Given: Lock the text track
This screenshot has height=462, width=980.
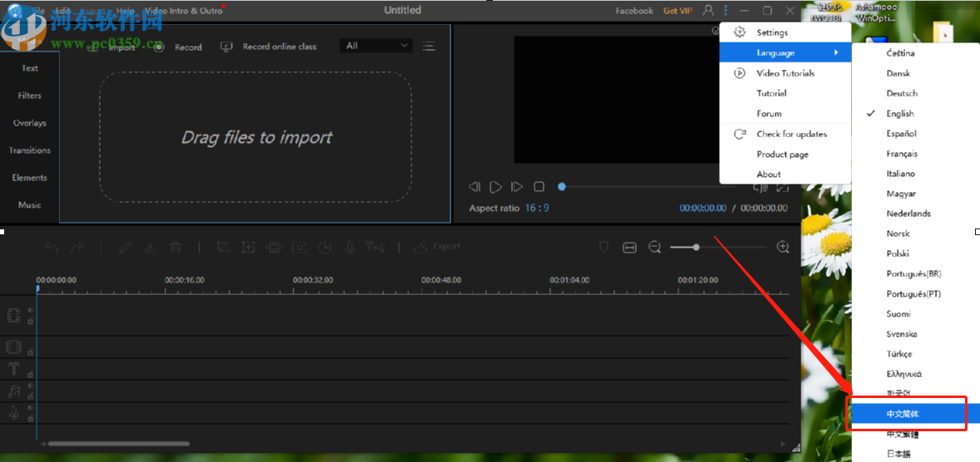Looking at the screenshot, I should tap(30, 375).
